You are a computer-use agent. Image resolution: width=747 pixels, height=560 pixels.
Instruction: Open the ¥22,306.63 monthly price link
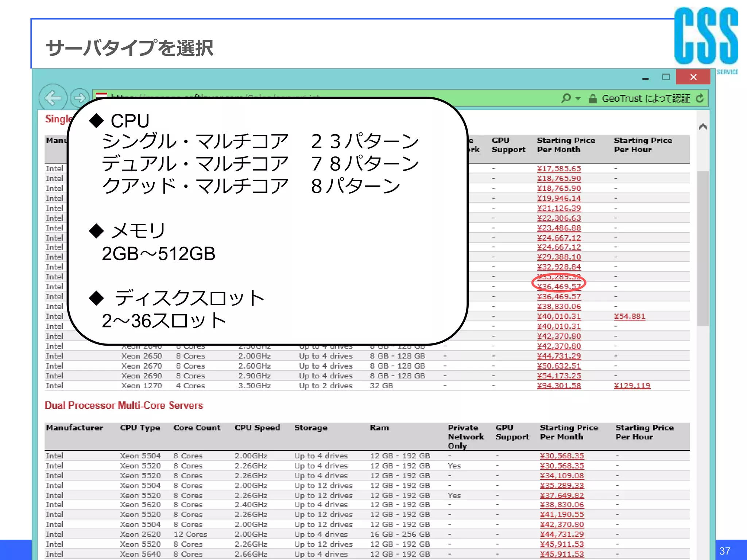[x=559, y=218]
